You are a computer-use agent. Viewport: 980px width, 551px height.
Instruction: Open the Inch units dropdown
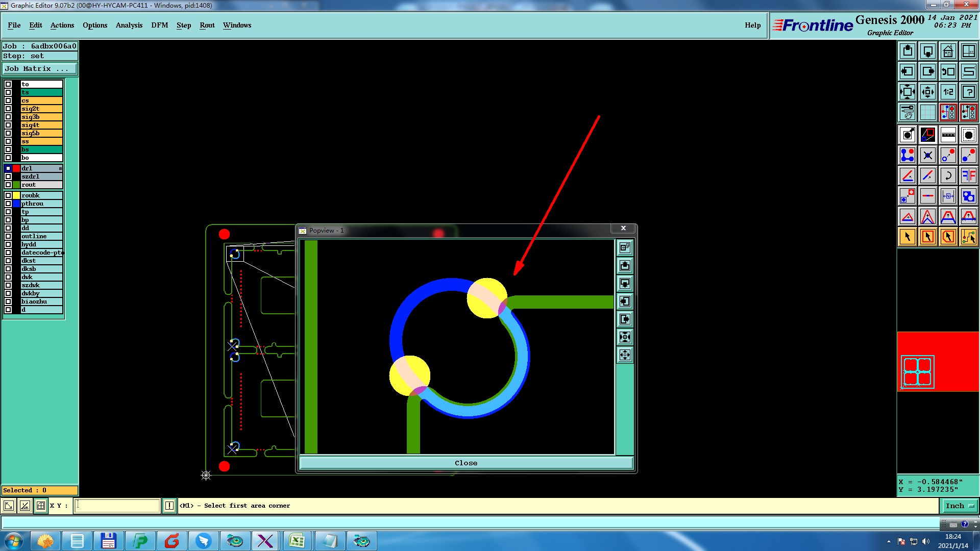pos(960,506)
